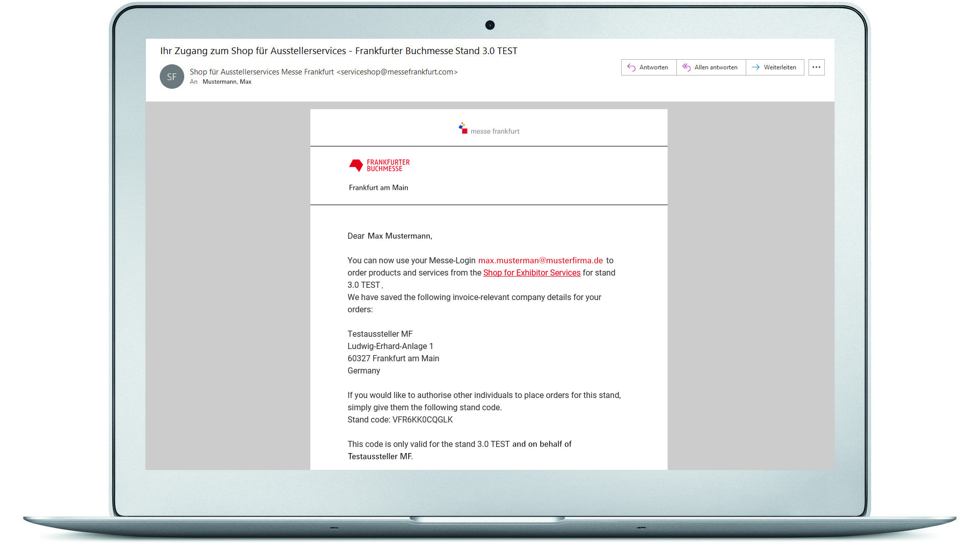Select stand code VFR6KK0CQGLK text
The image size is (980, 548).
point(423,420)
